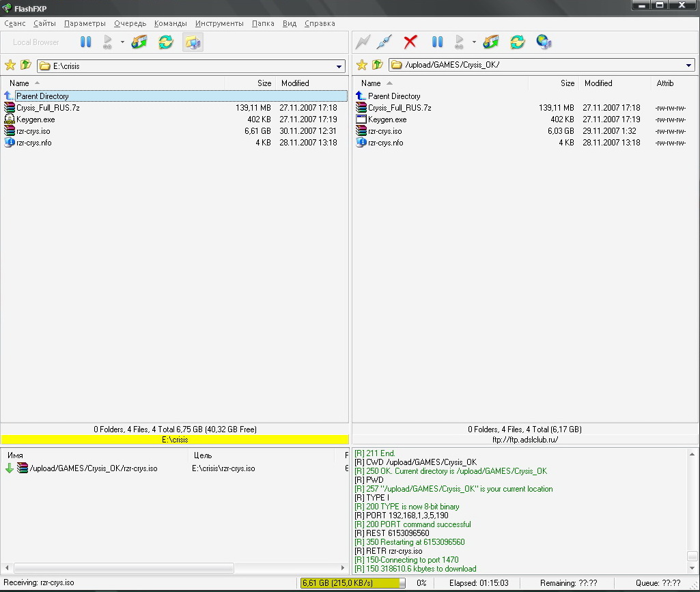The width and height of the screenshot is (700, 592).
Task: Refresh the remote Crysis_OK directory listing
Action: point(518,42)
